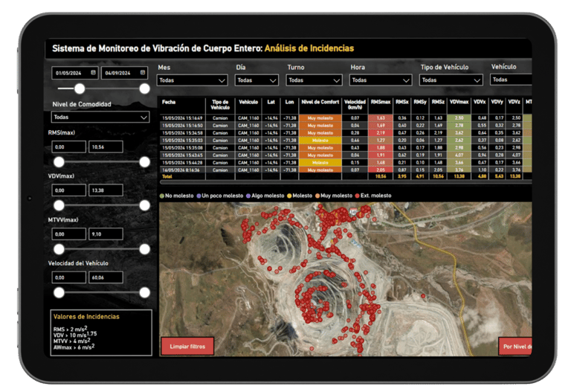Click the yellow Molesto cell in row 15:35:03
This screenshot has height=392, width=571.
(320, 141)
